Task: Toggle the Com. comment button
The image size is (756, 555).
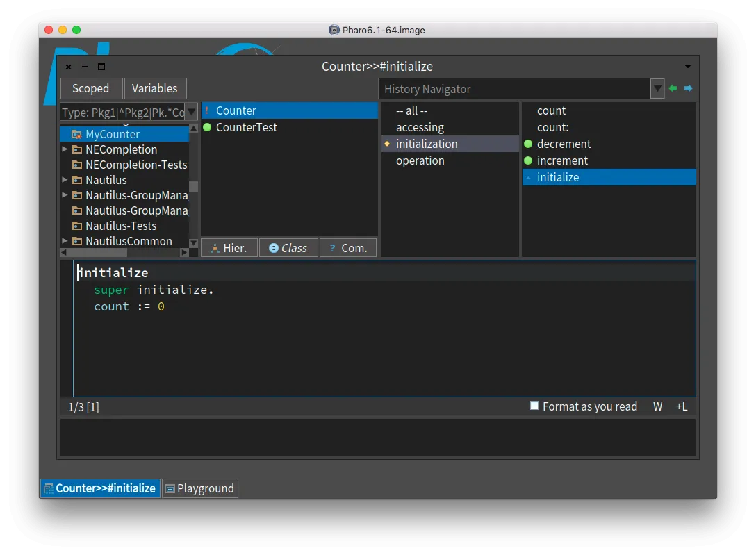Action: point(347,247)
